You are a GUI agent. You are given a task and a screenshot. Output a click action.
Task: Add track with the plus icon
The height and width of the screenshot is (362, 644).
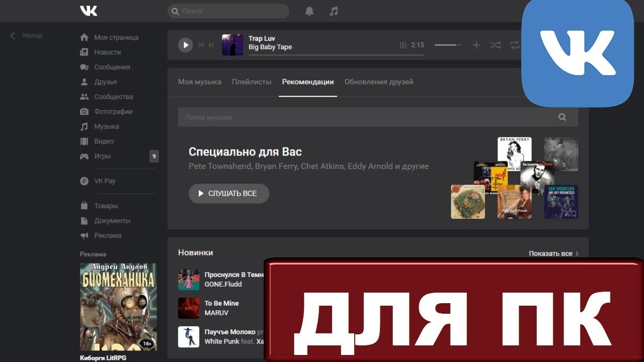pyautogui.click(x=476, y=45)
